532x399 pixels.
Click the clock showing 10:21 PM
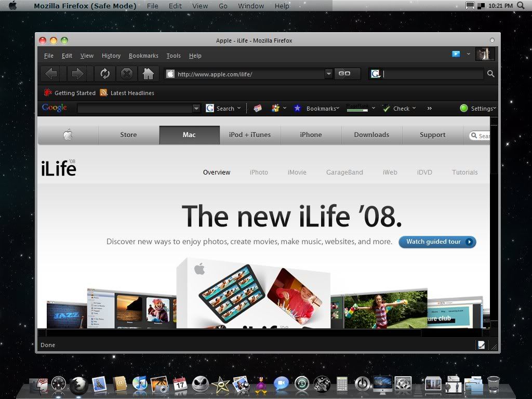tap(500, 5)
